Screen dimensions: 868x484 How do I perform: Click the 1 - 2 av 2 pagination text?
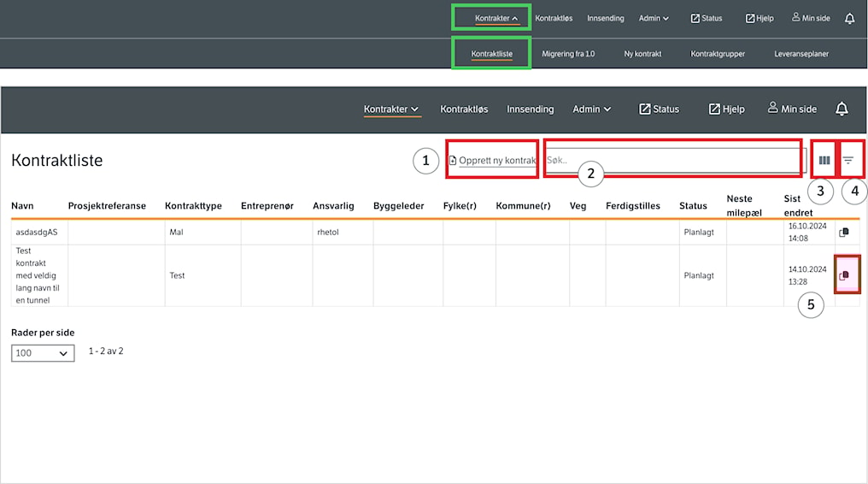pyautogui.click(x=106, y=351)
